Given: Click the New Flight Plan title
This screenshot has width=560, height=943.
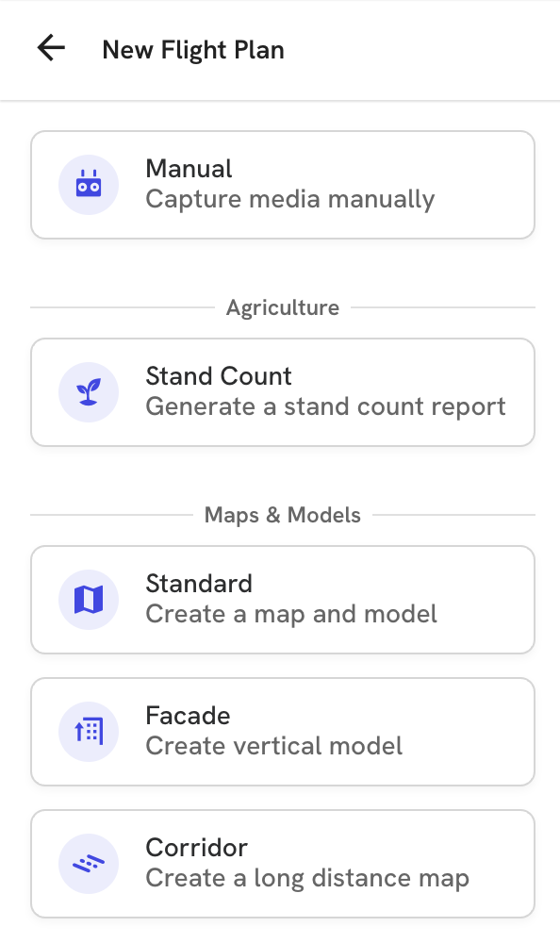Looking at the screenshot, I should (x=193, y=50).
